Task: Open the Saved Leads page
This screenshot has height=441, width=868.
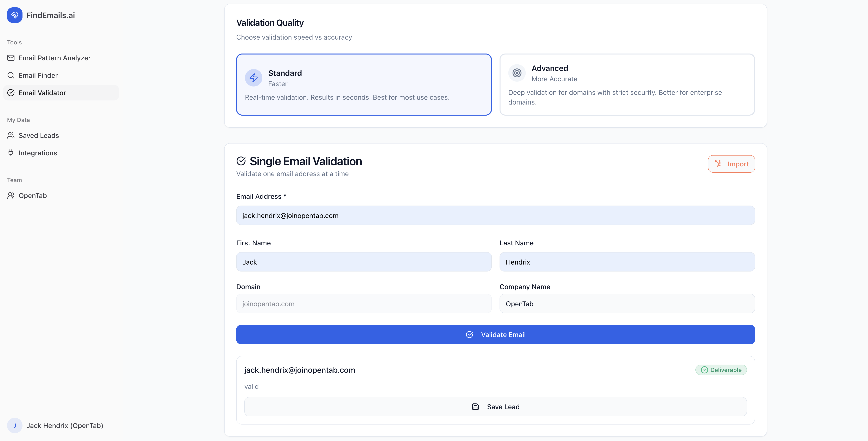Action: (x=39, y=135)
